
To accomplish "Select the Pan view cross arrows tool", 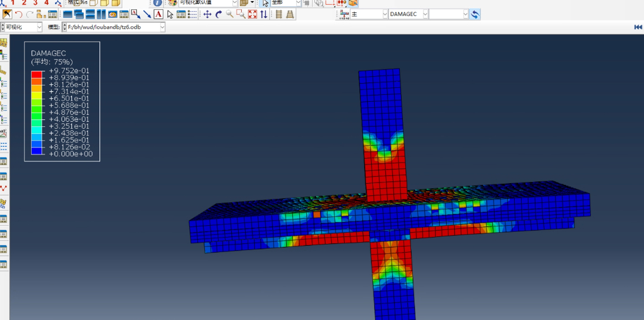I will click(207, 15).
